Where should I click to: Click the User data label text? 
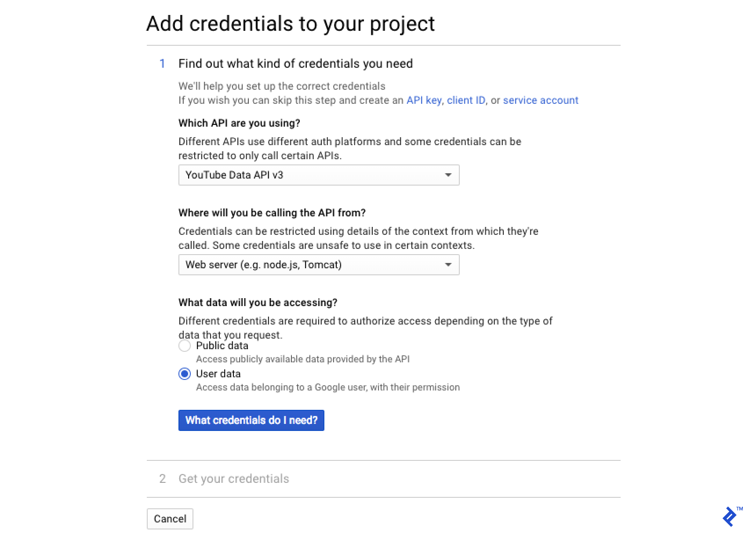click(x=218, y=374)
